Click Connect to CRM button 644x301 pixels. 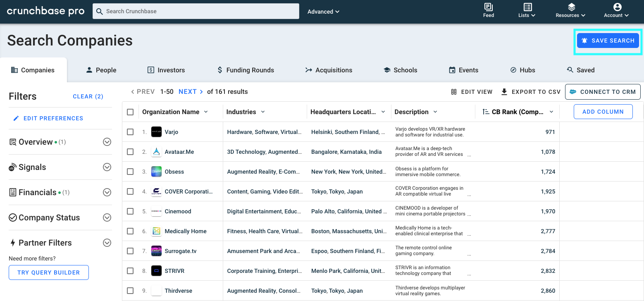click(x=603, y=92)
